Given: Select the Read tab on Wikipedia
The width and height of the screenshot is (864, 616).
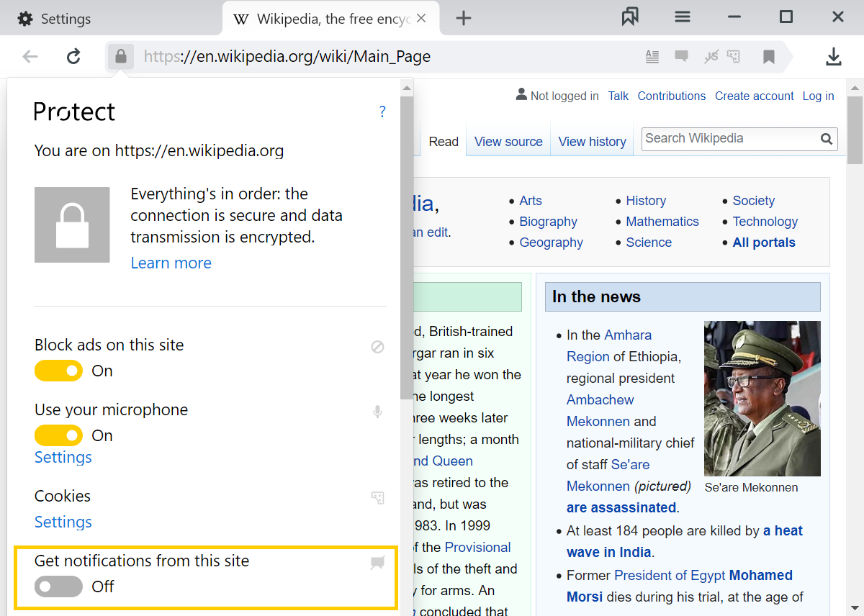Looking at the screenshot, I should pyautogui.click(x=444, y=142).
